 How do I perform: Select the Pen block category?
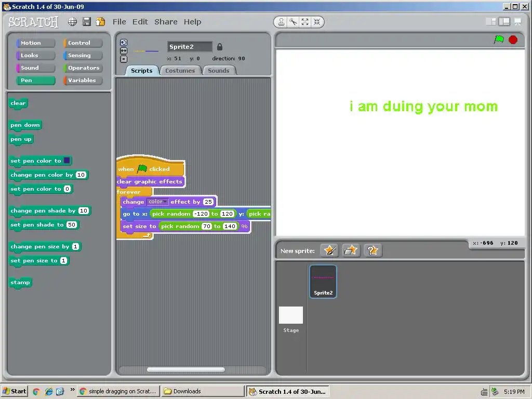pyautogui.click(x=35, y=81)
